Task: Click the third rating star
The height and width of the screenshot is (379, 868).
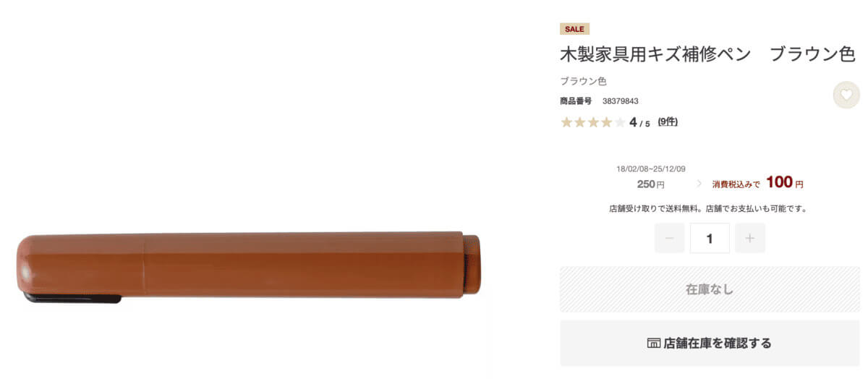Action: [x=593, y=122]
